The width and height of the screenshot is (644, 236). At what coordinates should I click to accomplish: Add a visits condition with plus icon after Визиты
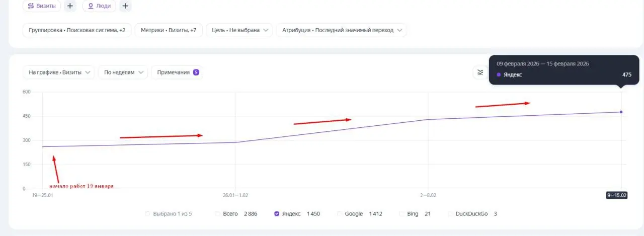click(x=70, y=6)
